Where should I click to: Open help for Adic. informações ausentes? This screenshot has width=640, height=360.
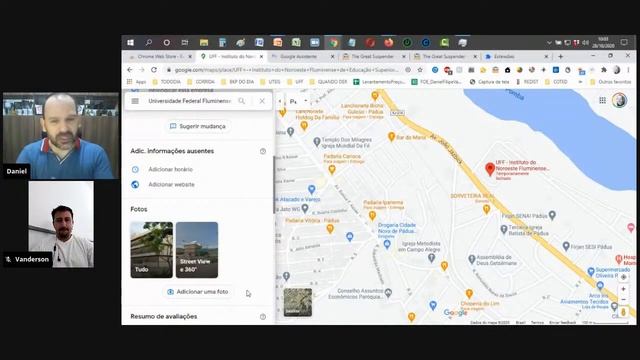click(263, 151)
